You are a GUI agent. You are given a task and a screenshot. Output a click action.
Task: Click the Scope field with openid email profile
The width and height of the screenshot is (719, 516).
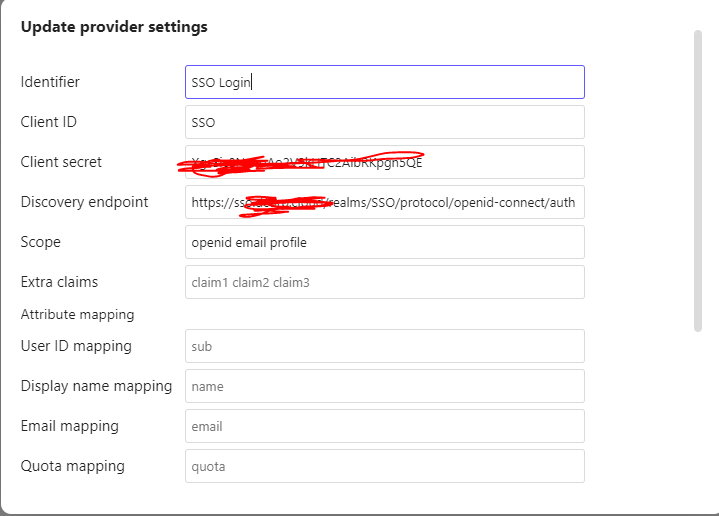[384, 242]
